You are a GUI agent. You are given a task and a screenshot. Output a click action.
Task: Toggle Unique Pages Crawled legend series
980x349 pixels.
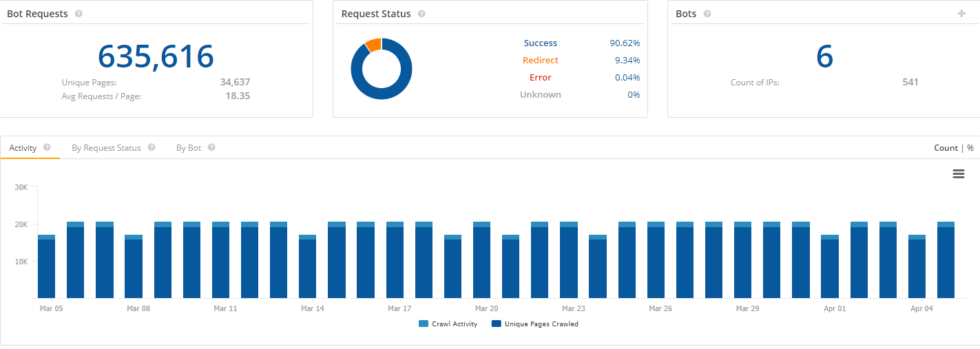535,324
